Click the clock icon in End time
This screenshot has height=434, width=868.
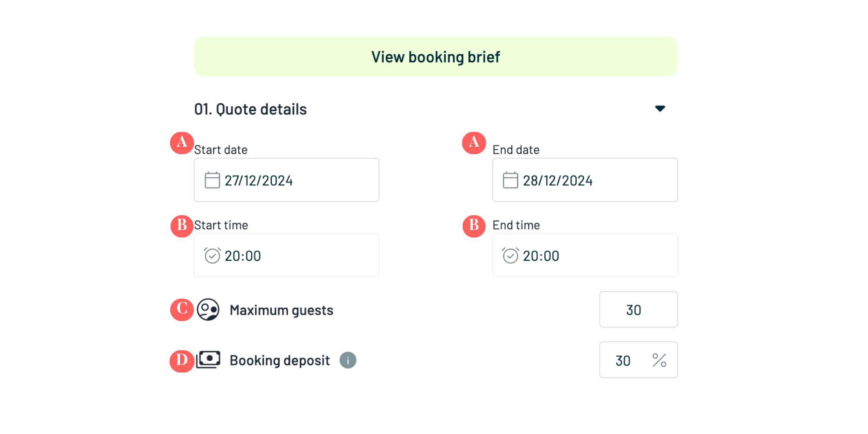pos(510,256)
